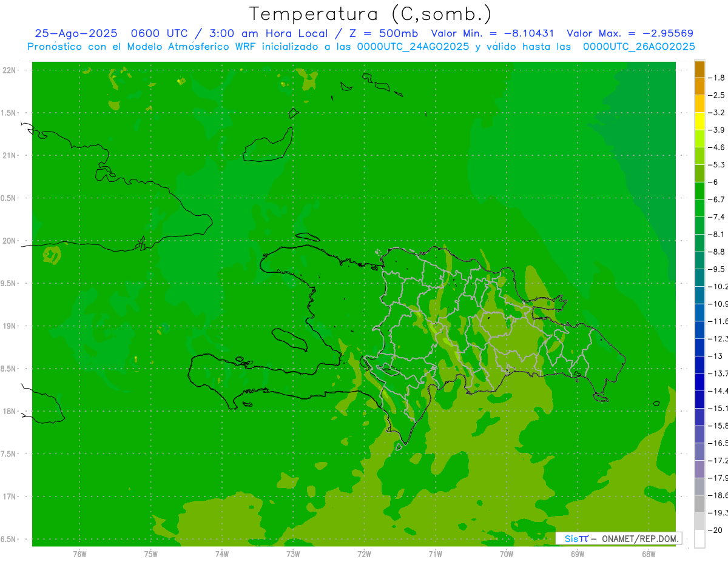Click the '-3.2' color bar label
The image size is (728, 562).
click(718, 113)
